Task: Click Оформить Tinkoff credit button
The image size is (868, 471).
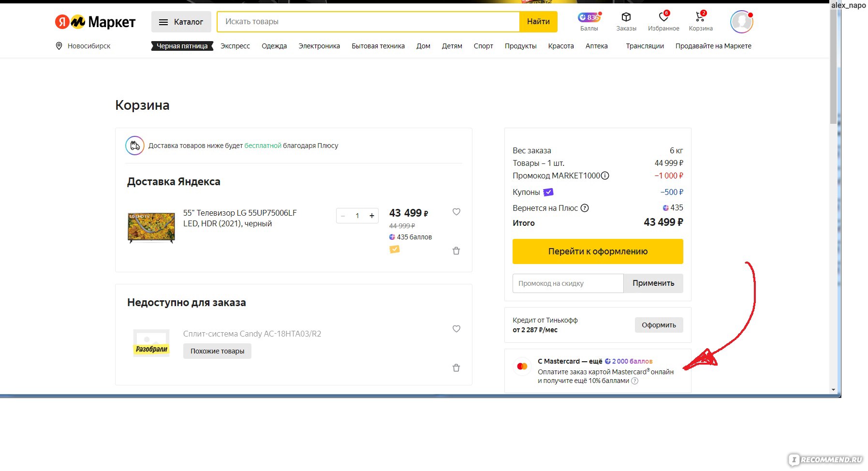Action: pos(659,325)
